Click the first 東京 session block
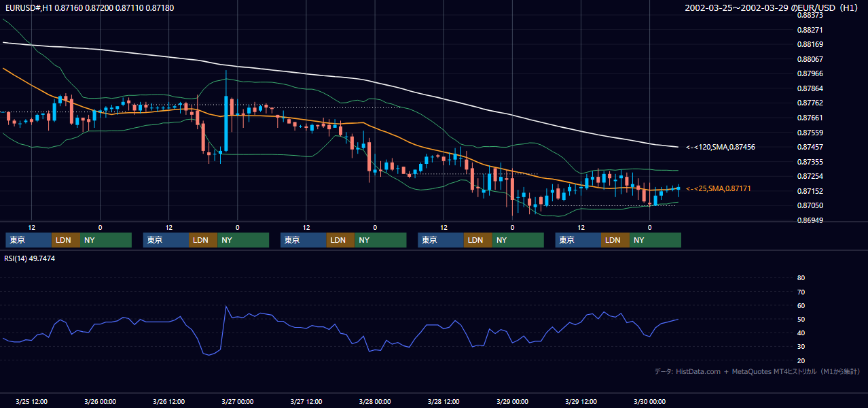Screen dimensions: 868x408 (x=29, y=240)
